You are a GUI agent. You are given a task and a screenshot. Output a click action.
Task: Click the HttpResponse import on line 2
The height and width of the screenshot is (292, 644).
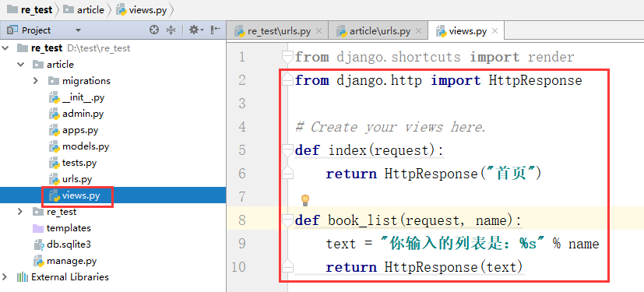click(x=535, y=80)
